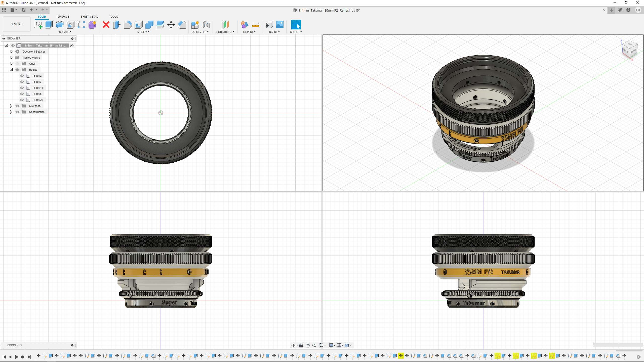Toggle the Sketches folder visibility eye
Viewport: 644px width, 362px height.
(17, 106)
